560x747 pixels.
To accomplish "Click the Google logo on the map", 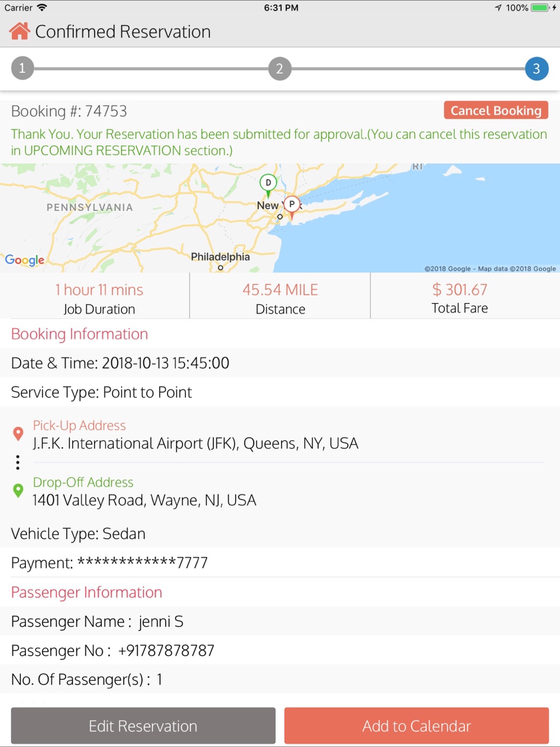I will pos(25,260).
